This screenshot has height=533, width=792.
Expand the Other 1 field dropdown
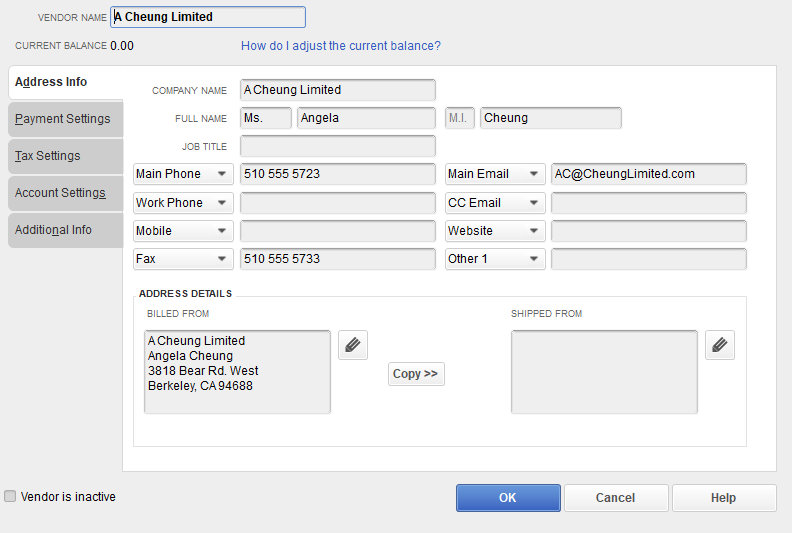[x=534, y=259]
